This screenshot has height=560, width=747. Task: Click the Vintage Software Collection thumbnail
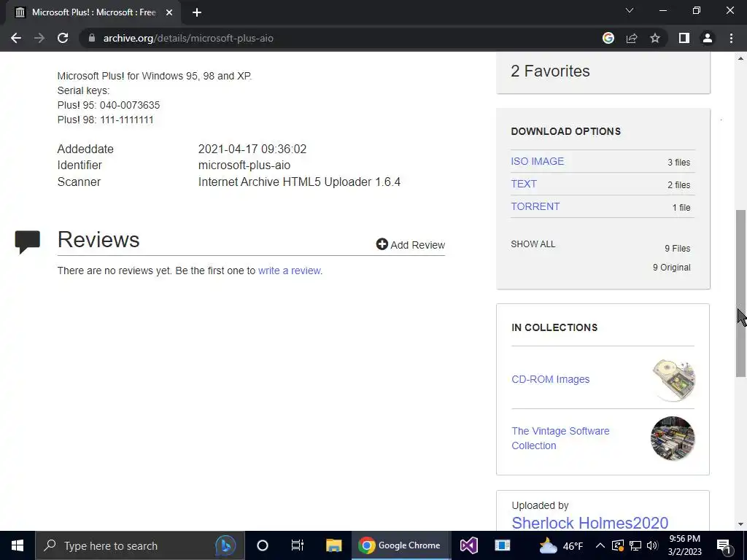pos(673,438)
